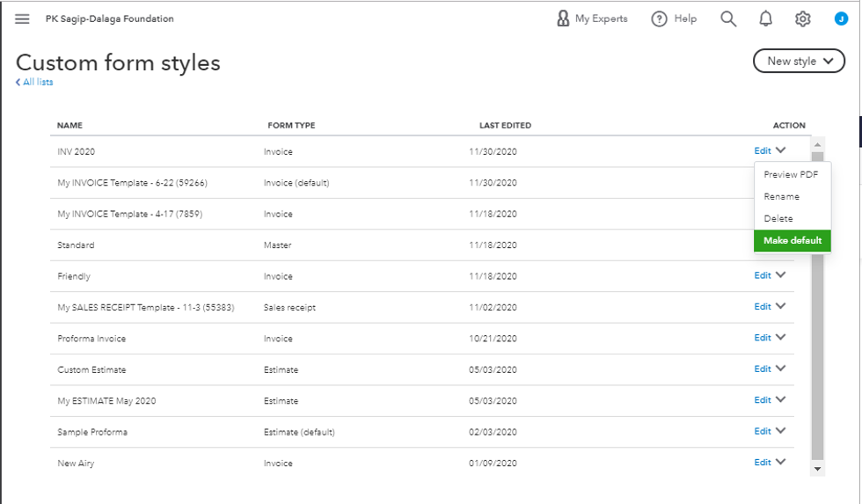Image resolution: width=862 pixels, height=504 pixels.
Task: Open the search magnifier icon
Action: coord(728,18)
